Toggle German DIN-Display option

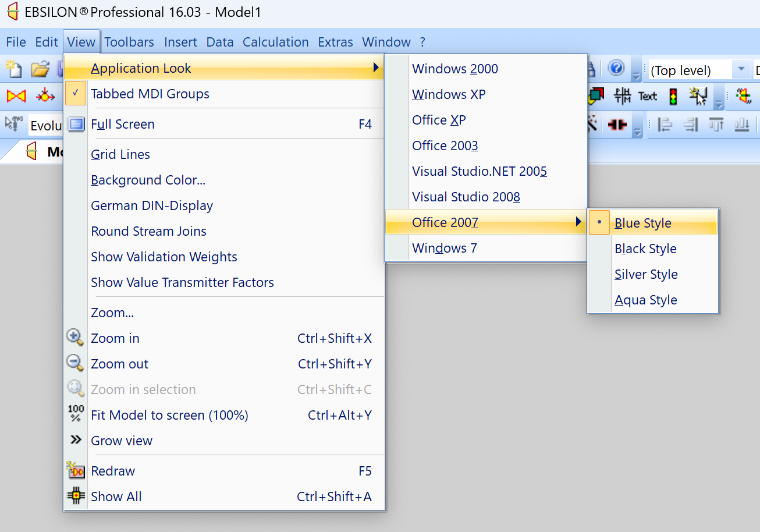[x=224, y=205]
